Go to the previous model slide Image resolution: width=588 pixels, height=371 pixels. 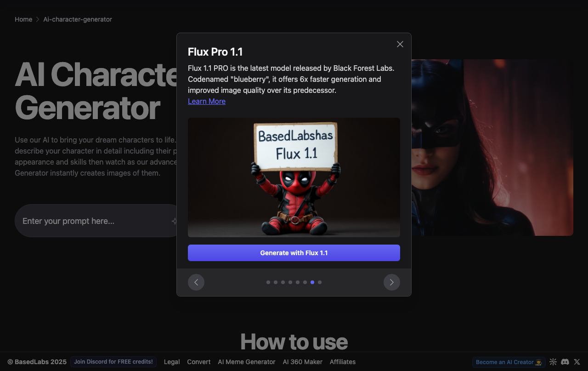tap(196, 282)
